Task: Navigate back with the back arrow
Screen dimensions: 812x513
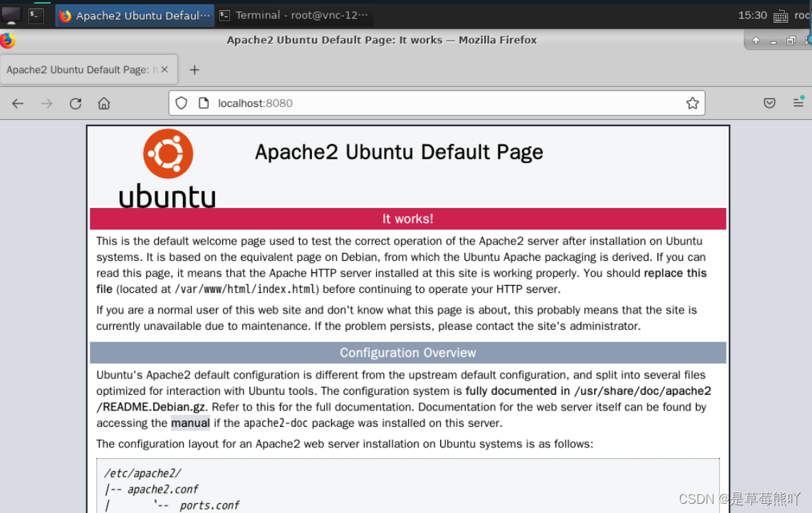Action: click(x=17, y=103)
